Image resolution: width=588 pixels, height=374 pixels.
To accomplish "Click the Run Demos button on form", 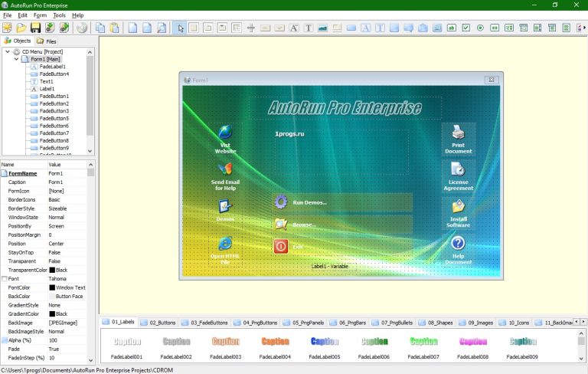I will point(309,202).
